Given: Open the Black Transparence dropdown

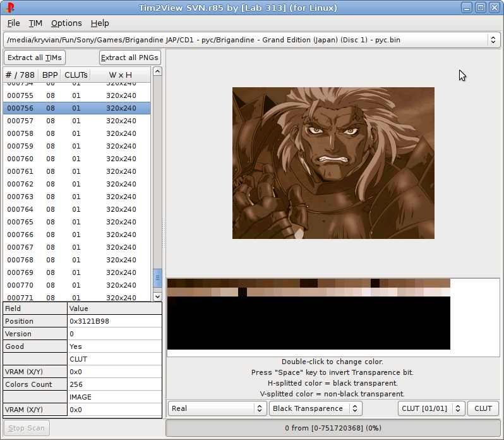Looking at the screenshot, I should (x=316, y=408).
